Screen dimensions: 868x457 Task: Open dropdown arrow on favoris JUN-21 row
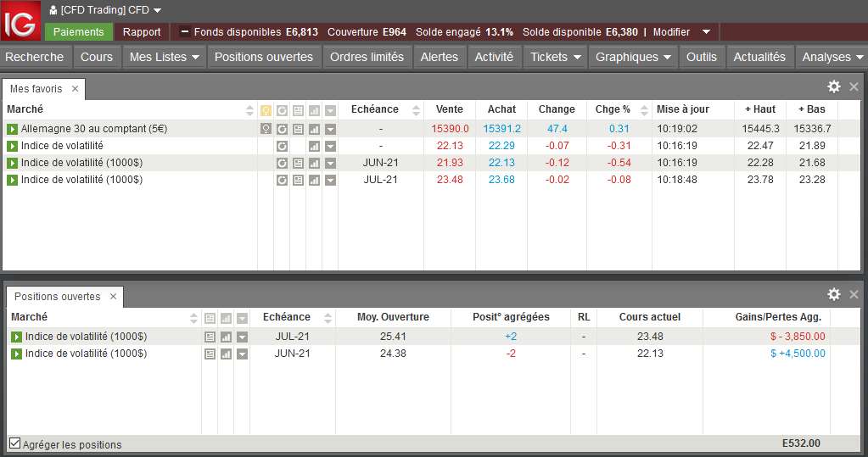coord(330,163)
